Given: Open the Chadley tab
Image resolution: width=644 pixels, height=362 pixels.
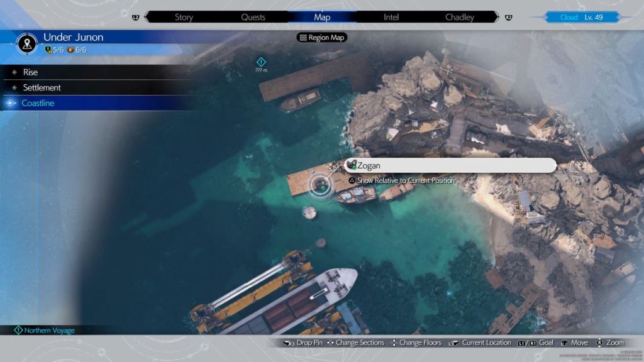Looking at the screenshot, I should click(x=459, y=17).
